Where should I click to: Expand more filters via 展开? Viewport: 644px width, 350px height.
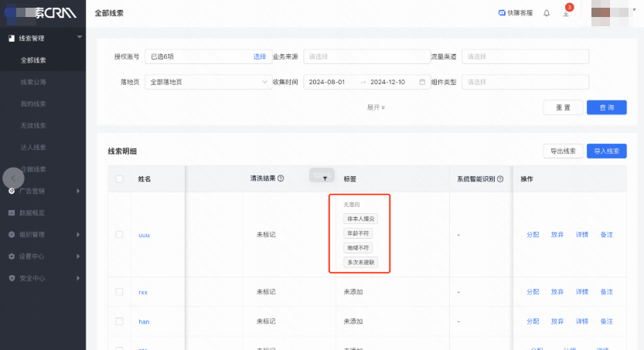pyautogui.click(x=376, y=107)
